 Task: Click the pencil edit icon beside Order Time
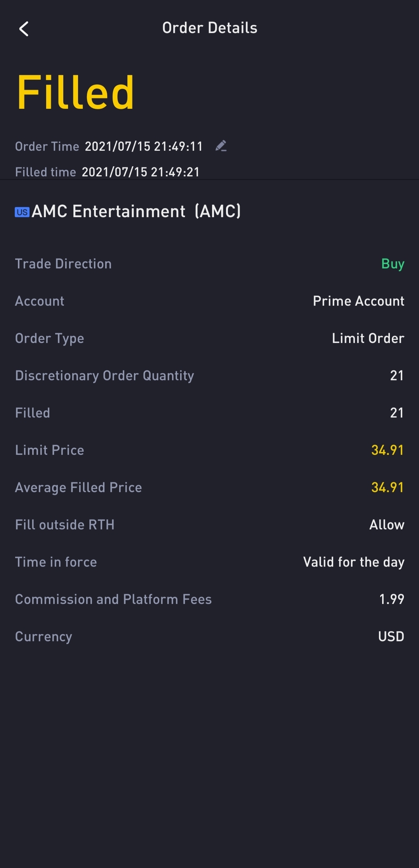point(221,146)
